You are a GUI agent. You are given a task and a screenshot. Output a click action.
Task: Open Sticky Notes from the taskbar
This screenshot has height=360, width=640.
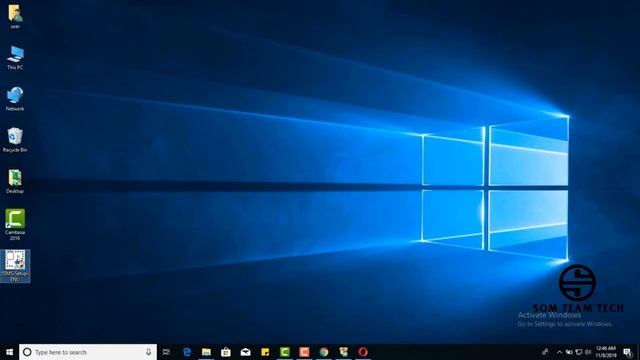point(265,352)
